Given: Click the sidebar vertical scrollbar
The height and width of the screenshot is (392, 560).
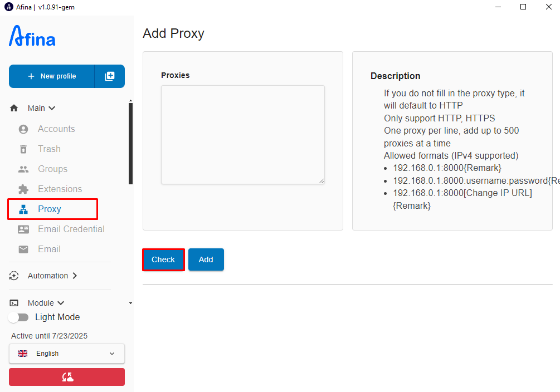Looking at the screenshot, I should [131, 144].
